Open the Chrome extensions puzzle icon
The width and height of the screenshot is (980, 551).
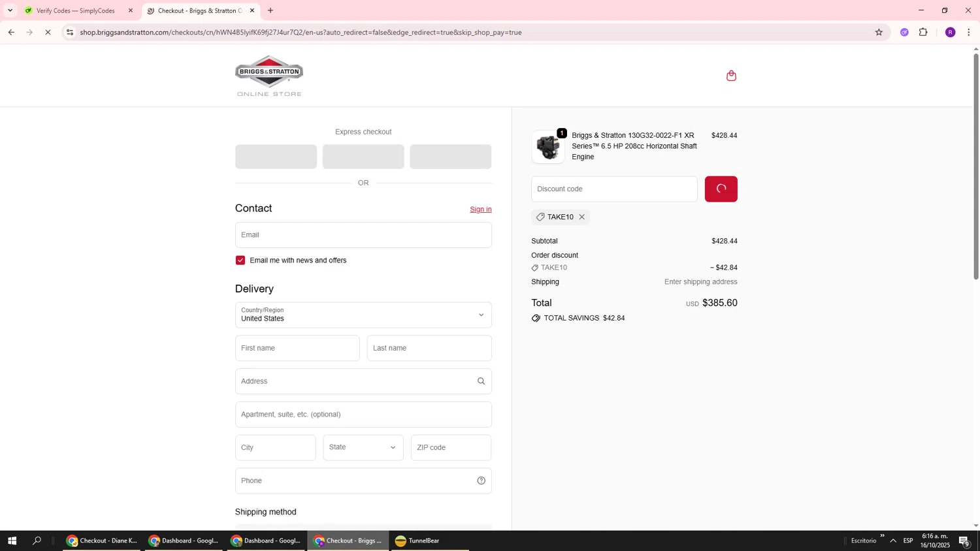923,32
